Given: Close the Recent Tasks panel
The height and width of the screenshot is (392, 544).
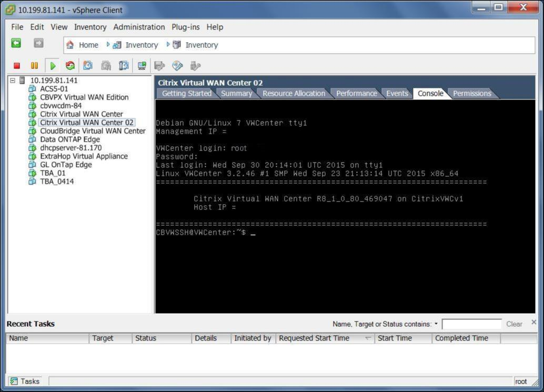Looking at the screenshot, I should (533, 322).
